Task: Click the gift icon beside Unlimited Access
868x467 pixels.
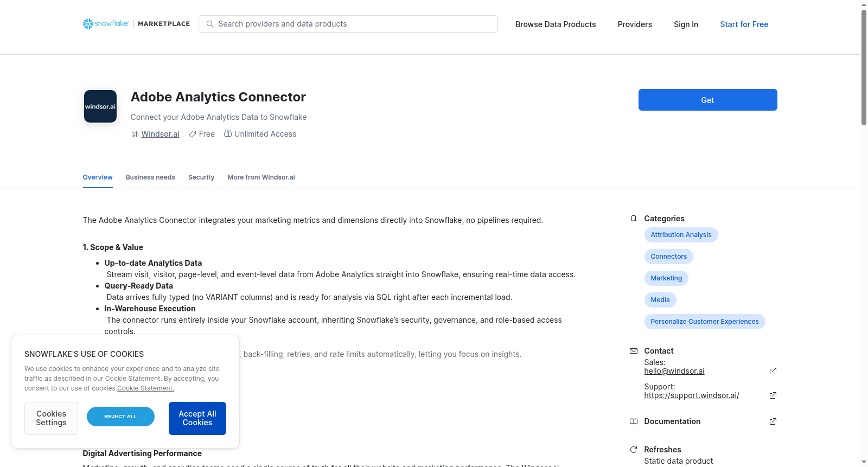Action: click(228, 133)
